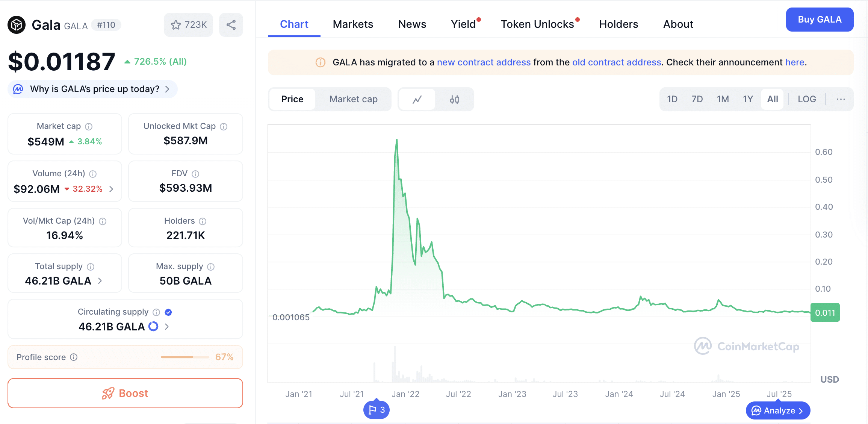Screen dimensions: 868x424
Task: Click the Gala token logo
Action: pyautogui.click(x=17, y=25)
